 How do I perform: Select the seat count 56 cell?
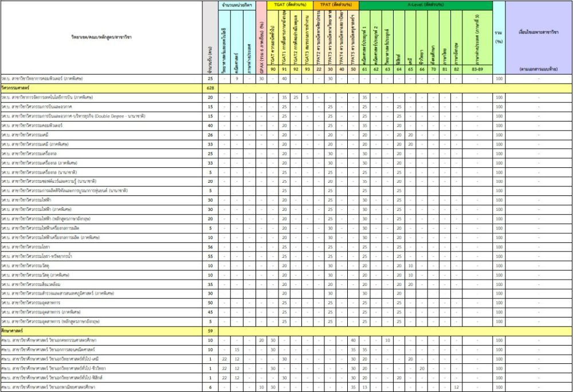coord(210,246)
